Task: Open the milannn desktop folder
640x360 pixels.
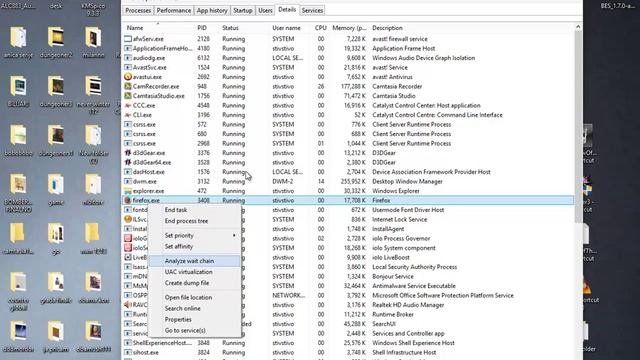Action: click(93, 42)
